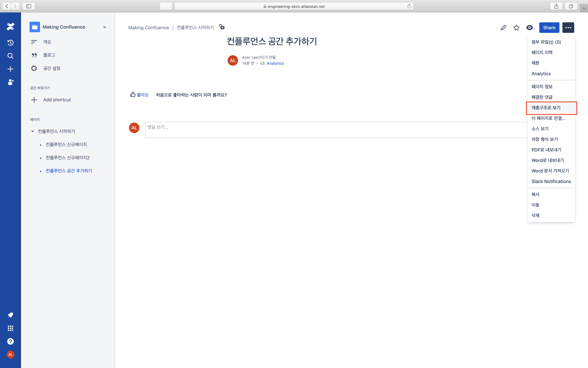Viewport: 588px width, 368px height.
Task: Click the 좋아요 like link
Action: (x=143, y=95)
